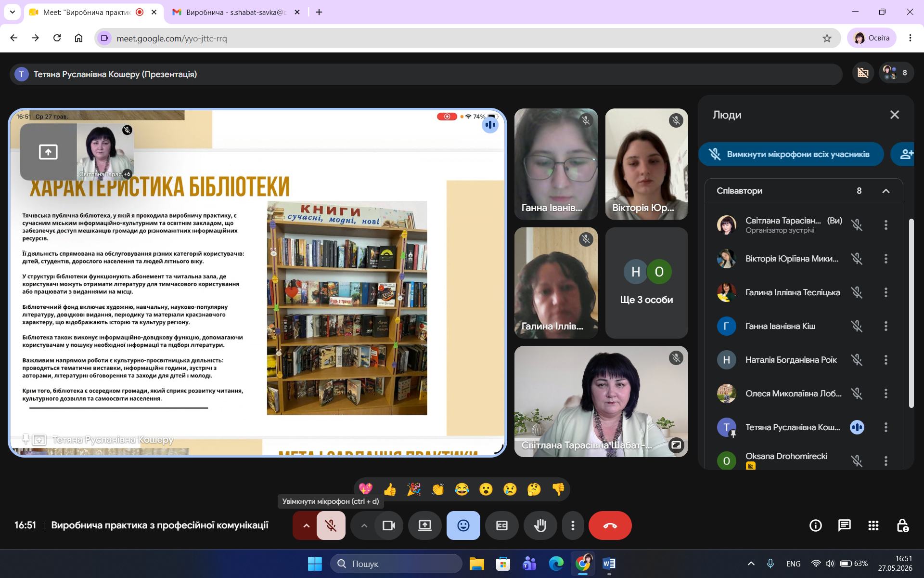Open audio settings arrow beside the microphone
The width and height of the screenshot is (924, 578).
click(306, 525)
